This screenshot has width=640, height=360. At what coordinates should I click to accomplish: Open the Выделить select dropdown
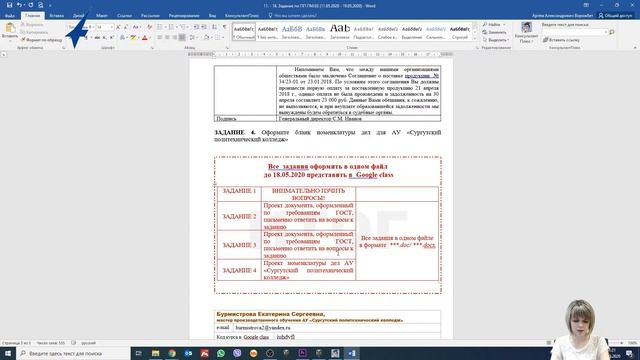click(496, 40)
